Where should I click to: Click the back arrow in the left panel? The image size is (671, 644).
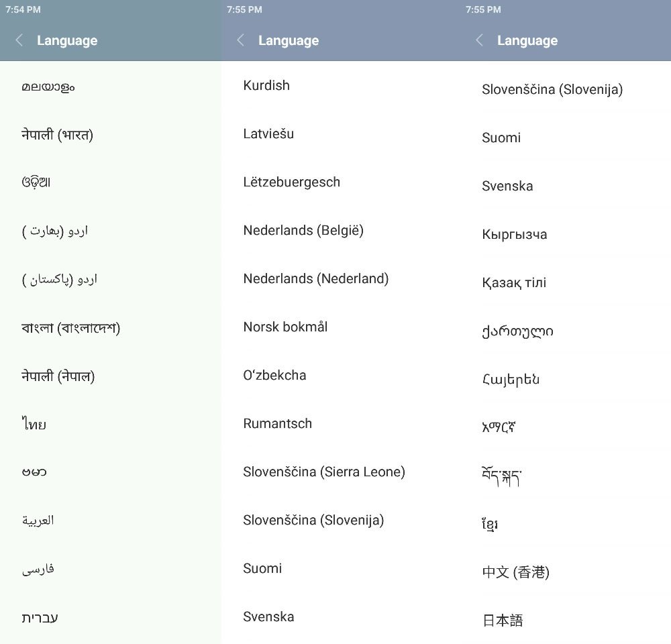tap(19, 40)
